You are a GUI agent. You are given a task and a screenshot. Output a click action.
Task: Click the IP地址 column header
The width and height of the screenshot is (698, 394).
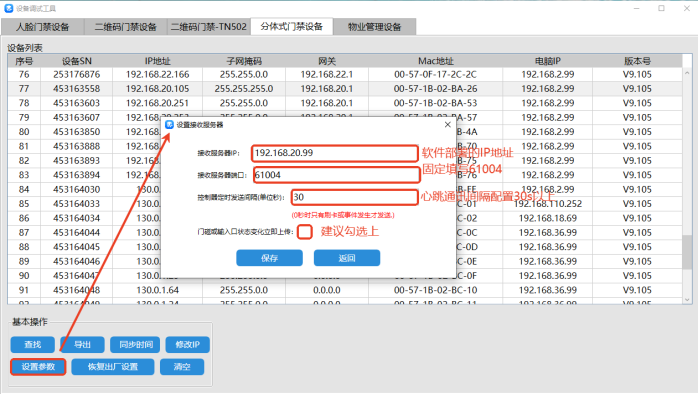tap(158, 61)
